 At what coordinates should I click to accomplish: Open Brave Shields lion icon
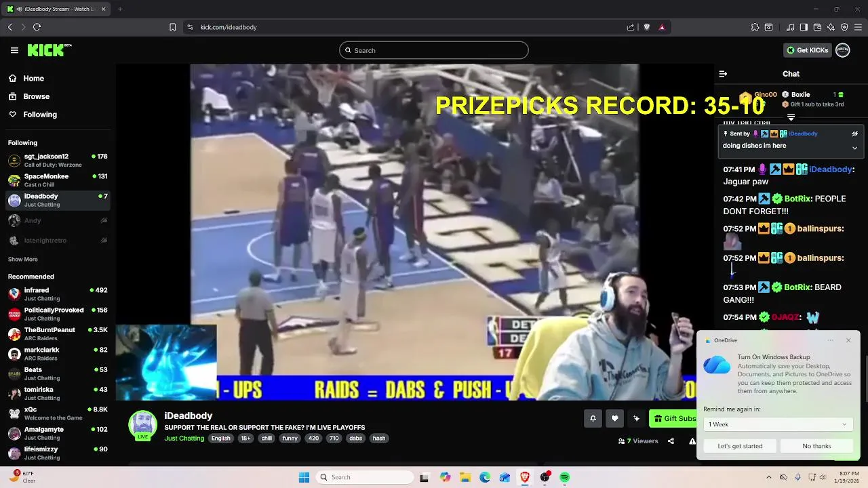[x=646, y=27]
